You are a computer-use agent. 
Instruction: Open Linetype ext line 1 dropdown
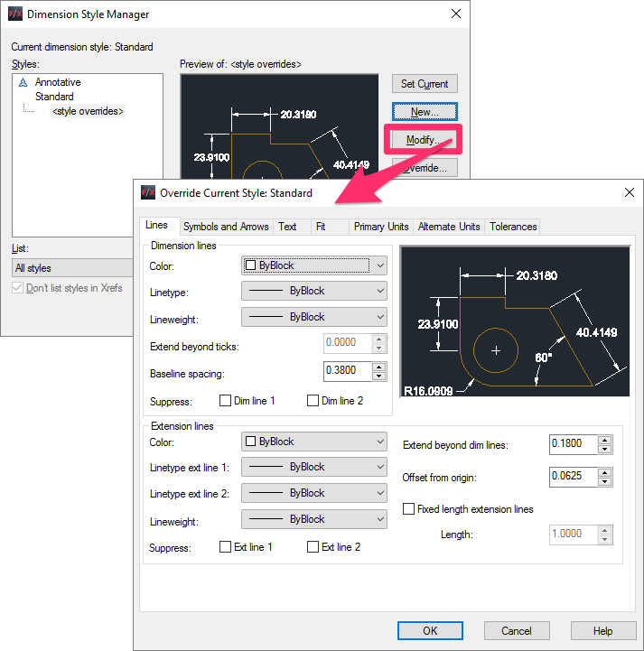(x=314, y=467)
